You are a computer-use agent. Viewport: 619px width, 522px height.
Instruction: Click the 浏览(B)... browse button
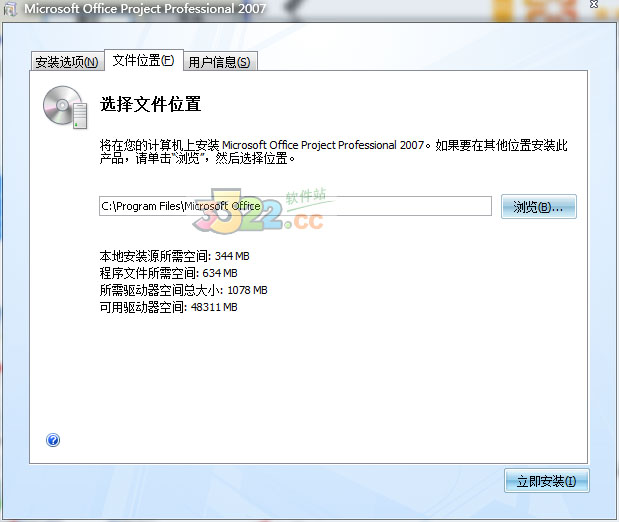click(538, 207)
